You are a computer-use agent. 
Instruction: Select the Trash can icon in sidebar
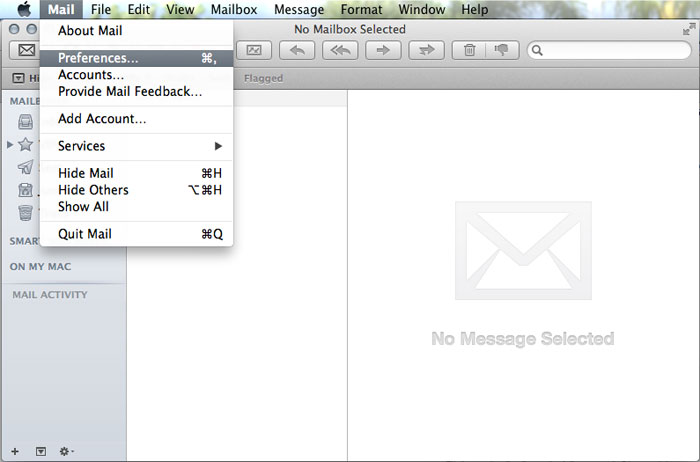click(x=25, y=213)
